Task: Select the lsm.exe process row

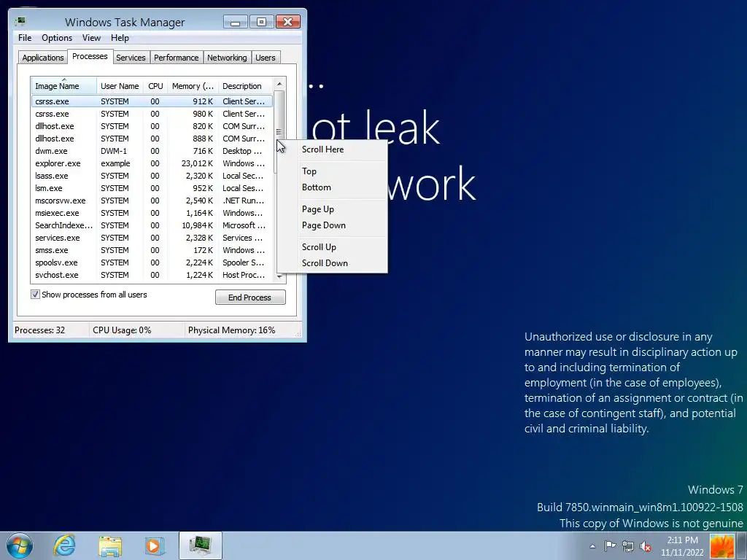Action: tap(152, 188)
